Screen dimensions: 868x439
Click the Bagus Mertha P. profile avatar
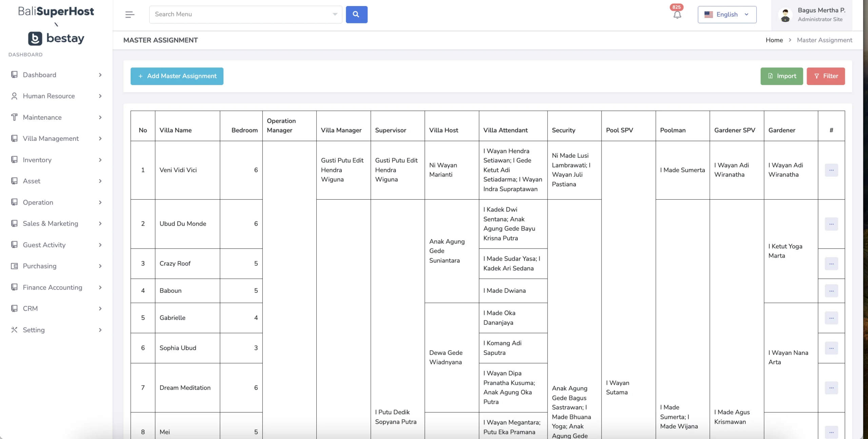point(785,15)
